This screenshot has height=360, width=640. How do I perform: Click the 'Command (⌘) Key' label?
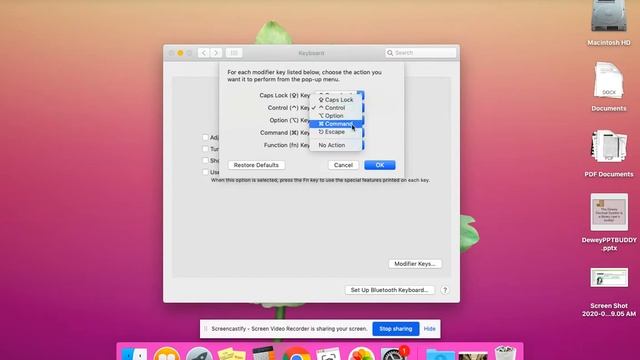[x=285, y=133]
